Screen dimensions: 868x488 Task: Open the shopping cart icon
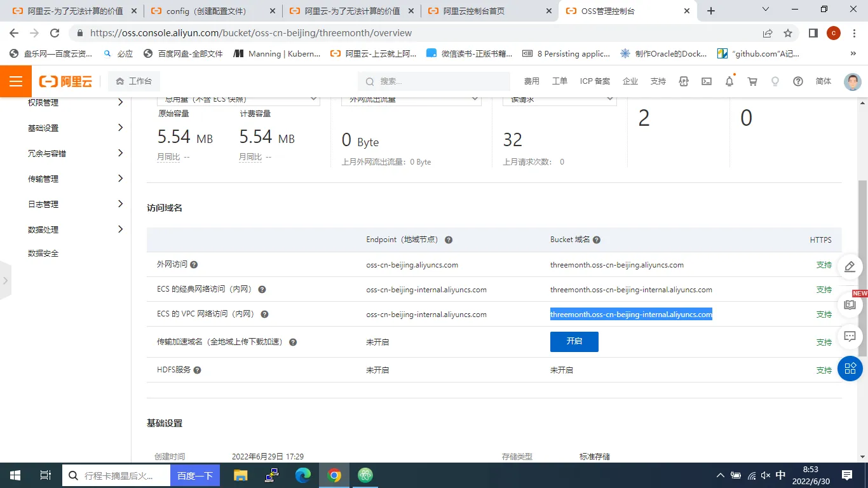pos(752,81)
